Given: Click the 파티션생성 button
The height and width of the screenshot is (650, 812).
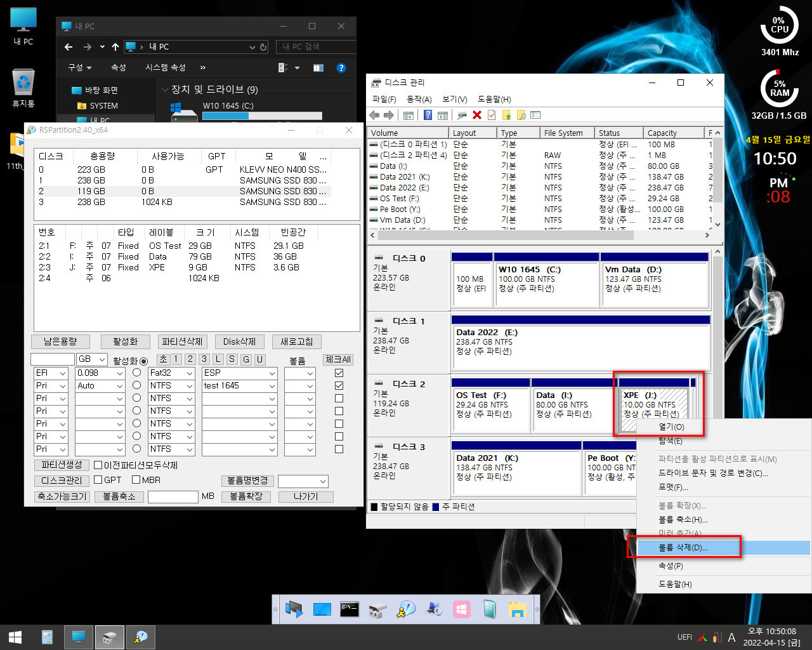Looking at the screenshot, I should 62,465.
